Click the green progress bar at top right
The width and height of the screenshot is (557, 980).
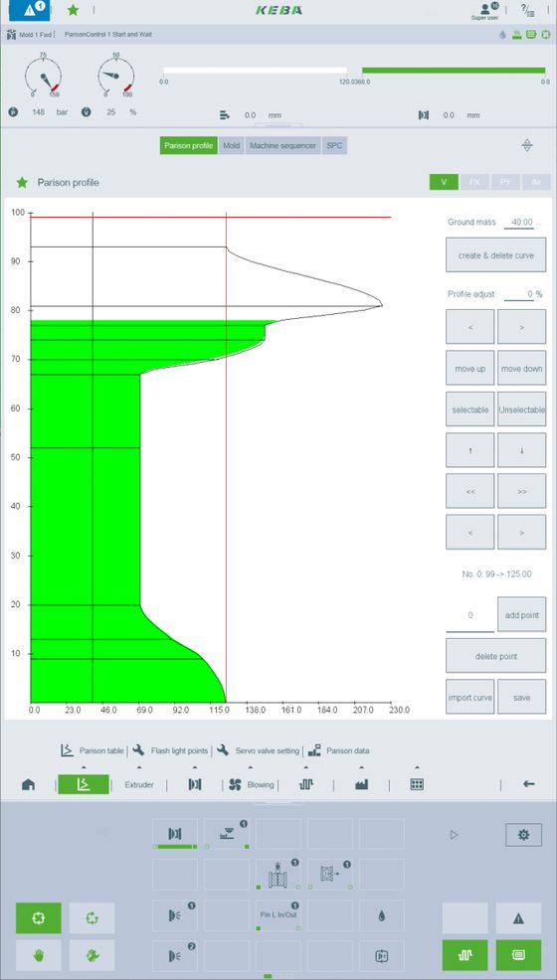454,71
